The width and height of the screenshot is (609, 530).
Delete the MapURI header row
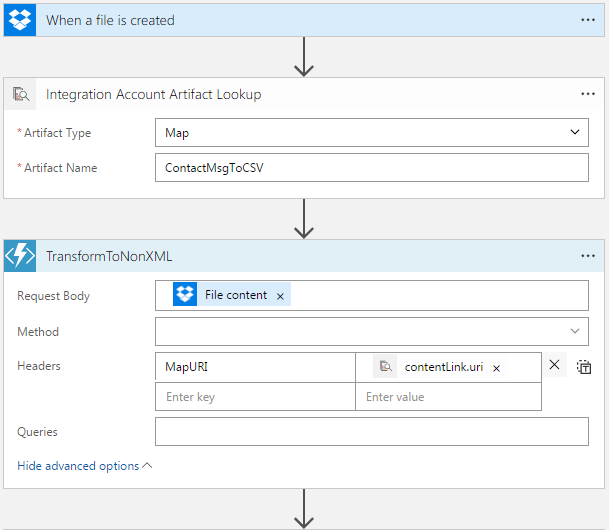555,365
